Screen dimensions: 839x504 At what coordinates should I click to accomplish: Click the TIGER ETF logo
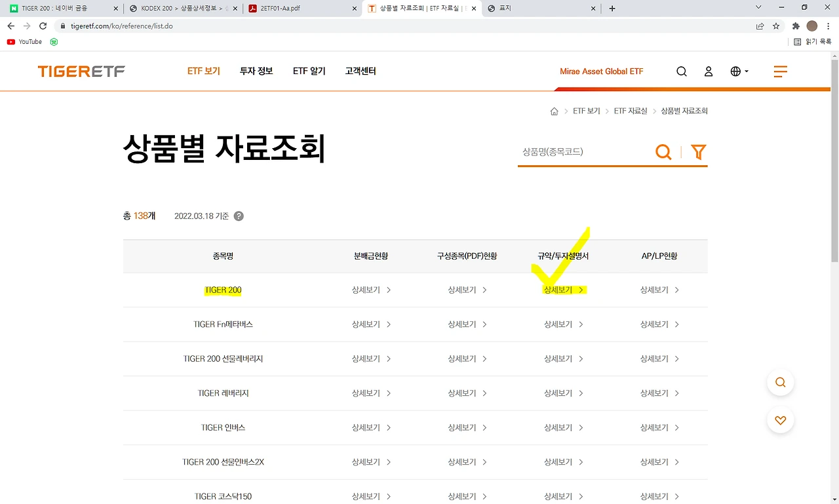click(x=81, y=71)
